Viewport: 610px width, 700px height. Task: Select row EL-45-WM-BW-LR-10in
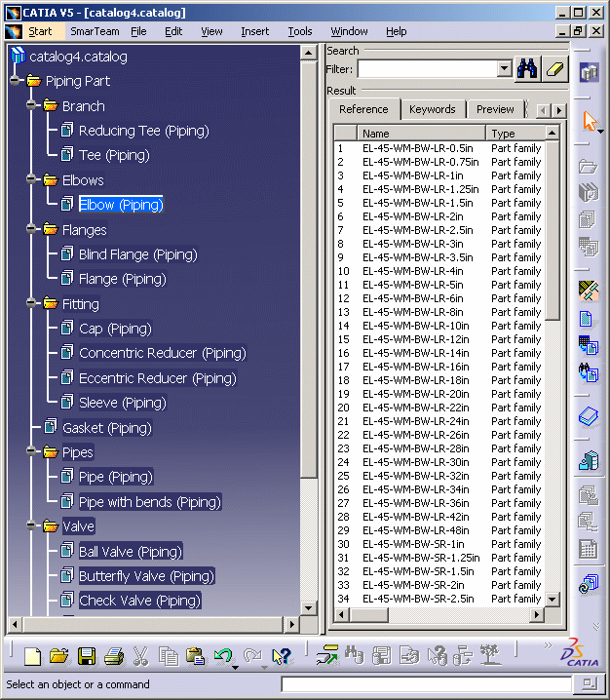tap(439, 326)
